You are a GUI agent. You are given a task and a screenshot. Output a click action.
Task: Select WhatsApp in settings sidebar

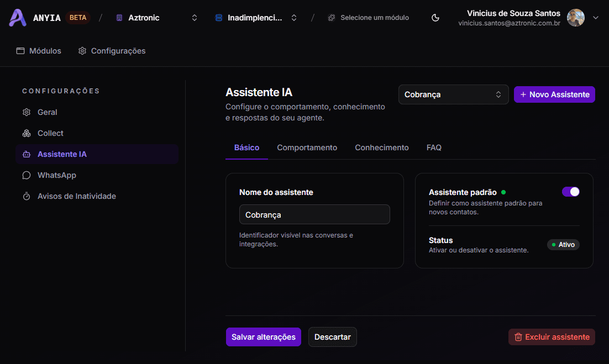point(97,175)
